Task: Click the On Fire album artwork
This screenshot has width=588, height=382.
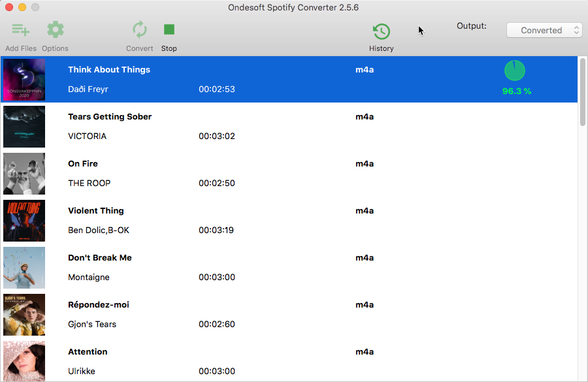Action: pyautogui.click(x=24, y=174)
